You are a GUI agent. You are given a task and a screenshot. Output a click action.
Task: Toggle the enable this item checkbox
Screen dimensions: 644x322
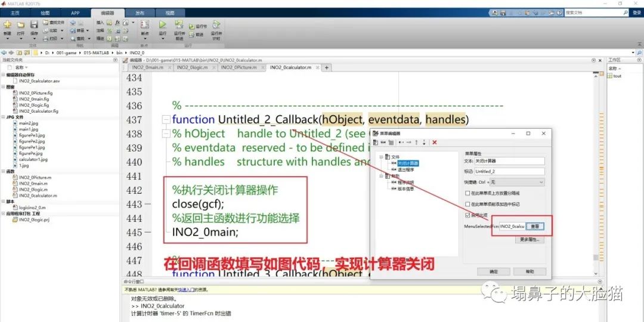coord(467,215)
